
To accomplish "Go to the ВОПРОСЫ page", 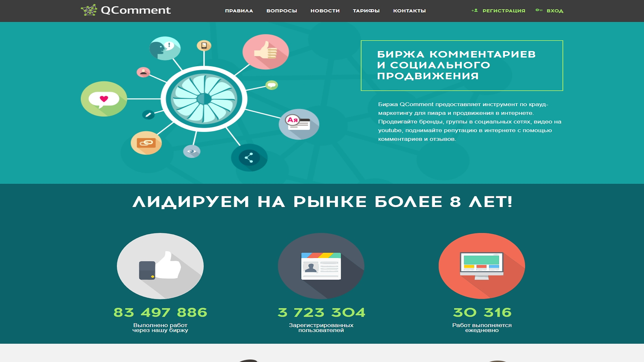I will tap(282, 11).
